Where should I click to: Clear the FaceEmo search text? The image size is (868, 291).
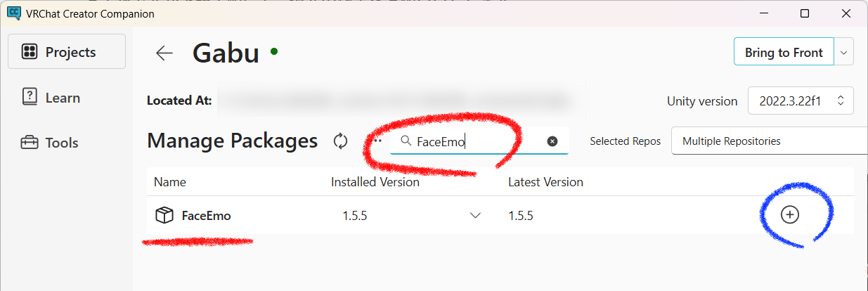(x=552, y=141)
